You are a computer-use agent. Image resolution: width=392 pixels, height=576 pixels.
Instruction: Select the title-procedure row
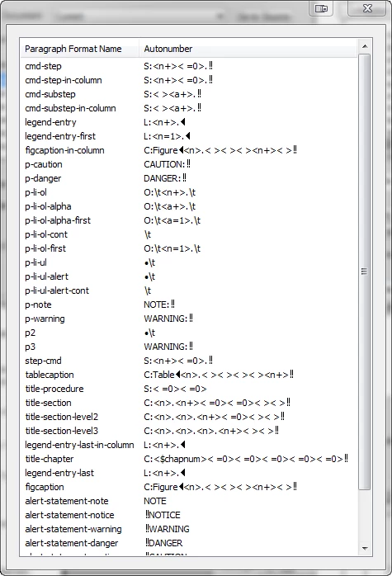(x=188, y=389)
